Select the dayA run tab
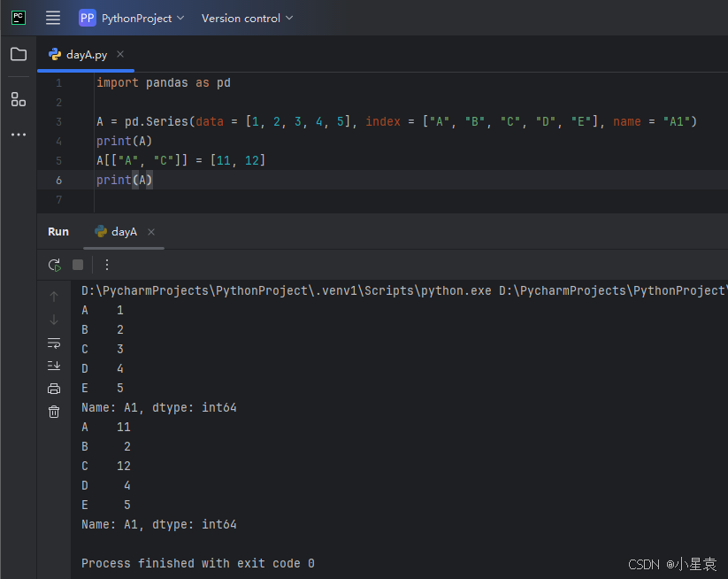728x579 pixels. click(116, 232)
